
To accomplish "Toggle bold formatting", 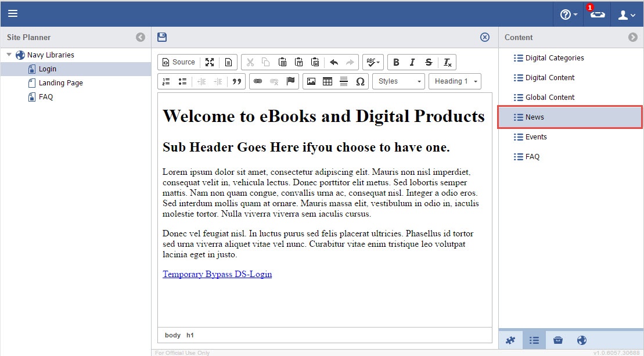I will (396, 62).
